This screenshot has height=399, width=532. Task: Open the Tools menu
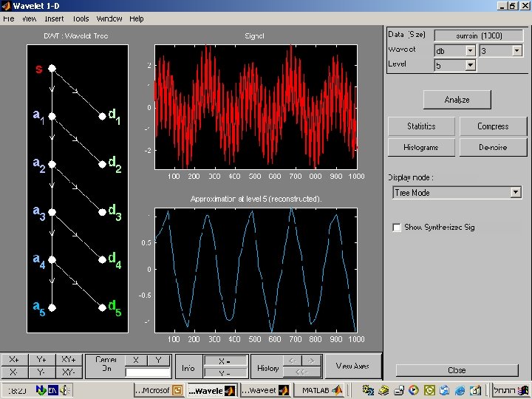tap(81, 18)
